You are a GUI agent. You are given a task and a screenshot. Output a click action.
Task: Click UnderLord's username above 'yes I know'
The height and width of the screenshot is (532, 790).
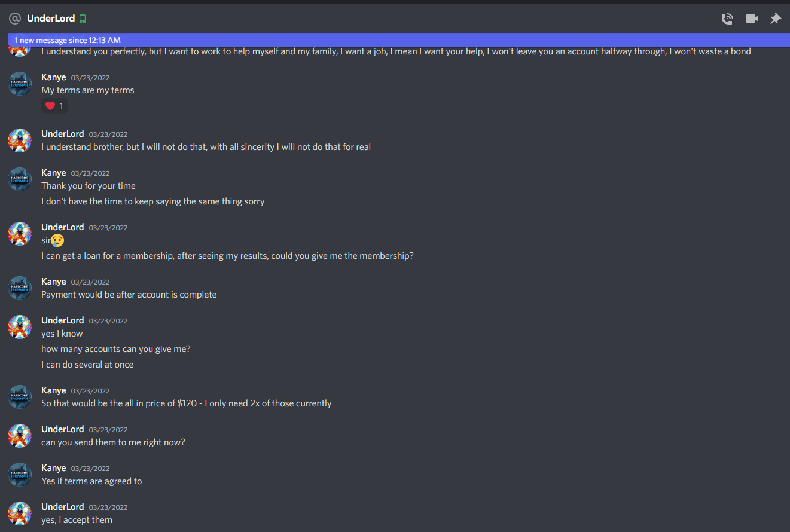pos(62,320)
